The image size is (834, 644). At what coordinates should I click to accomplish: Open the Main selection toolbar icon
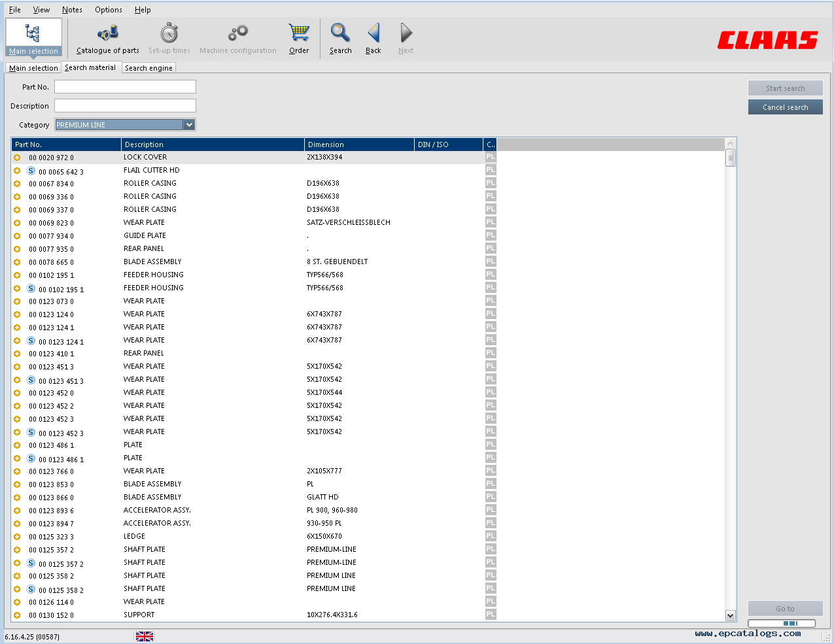pyautogui.click(x=33, y=38)
